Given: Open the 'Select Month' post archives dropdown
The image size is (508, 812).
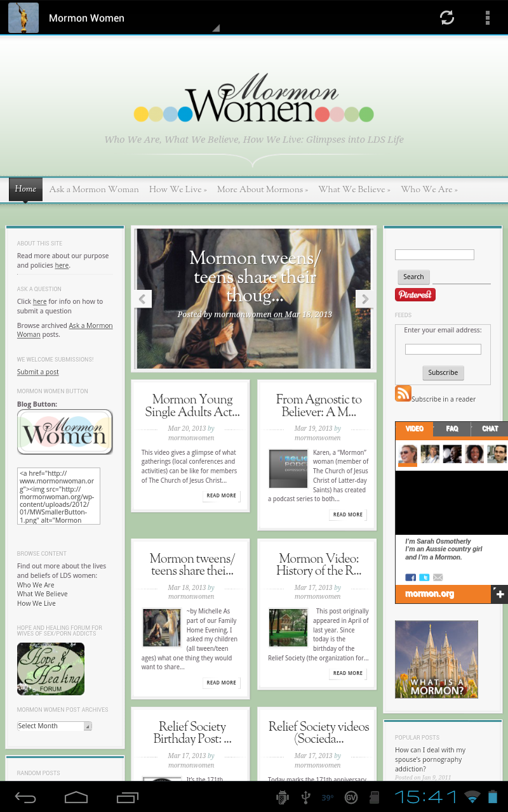Looking at the screenshot, I should [54, 725].
